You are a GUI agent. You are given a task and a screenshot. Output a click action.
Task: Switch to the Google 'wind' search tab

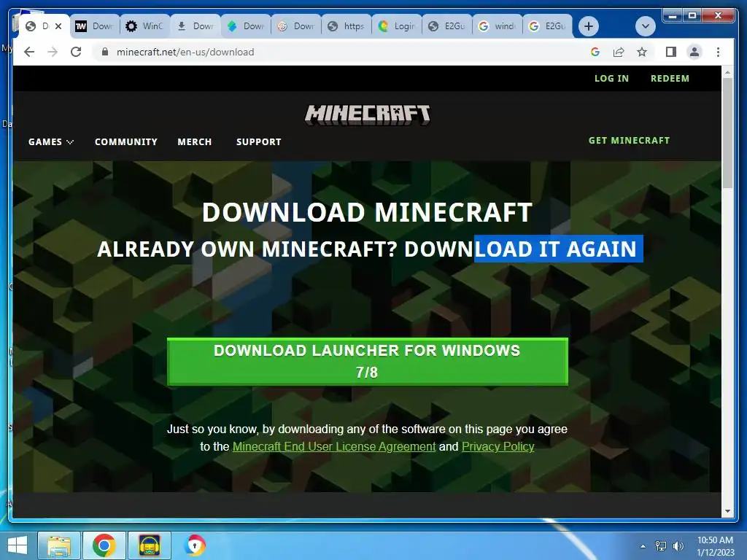coord(498,26)
